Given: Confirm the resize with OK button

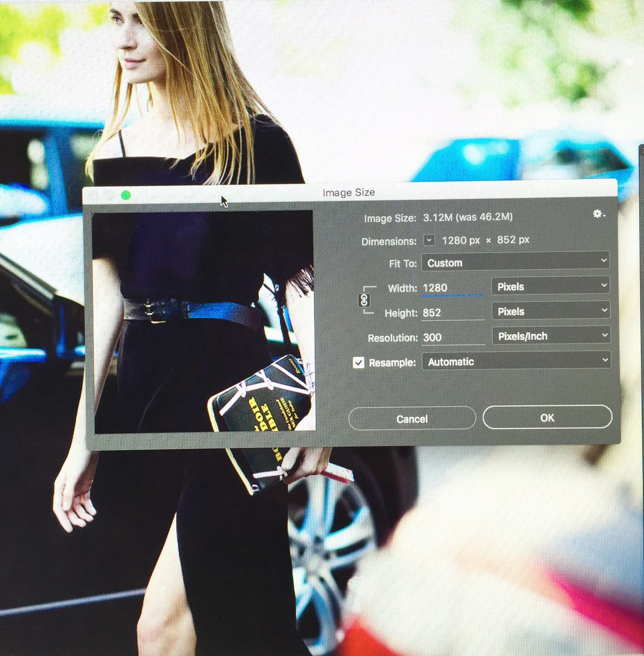Looking at the screenshot, I should (x=547, y=417).
